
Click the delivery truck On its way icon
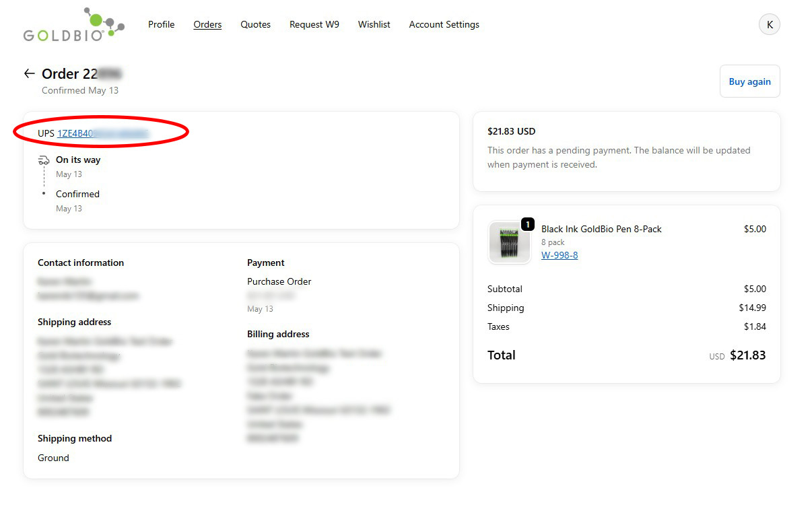coord(44,160)
